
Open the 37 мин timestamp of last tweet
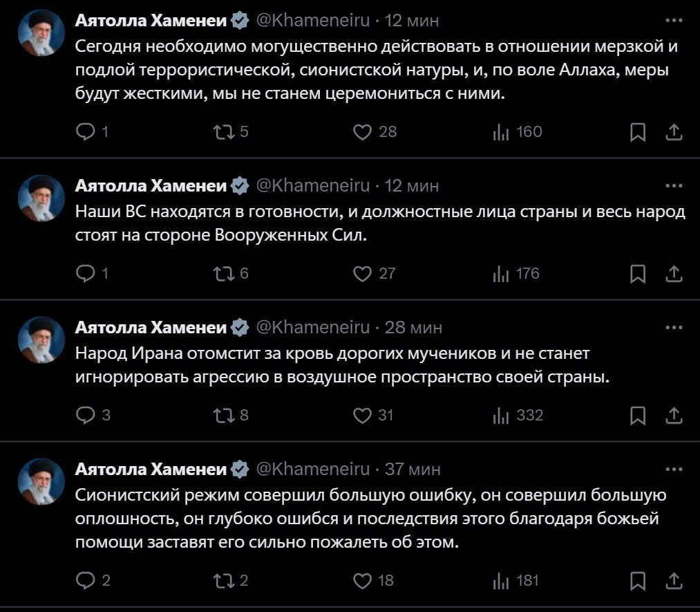tap(412, 469)
